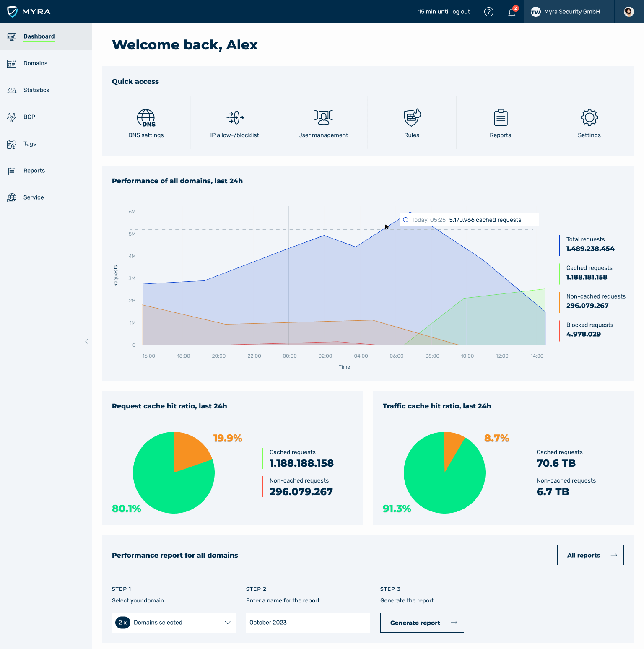Viewport: 644px width, 649px height.
Task: Open Settings gear in Quick access
Action: 589,118
